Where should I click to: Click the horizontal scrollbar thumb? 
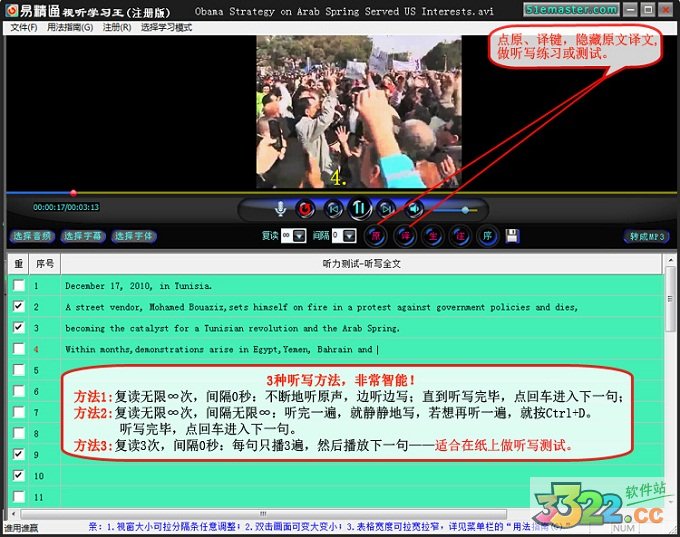pos(263,514)
